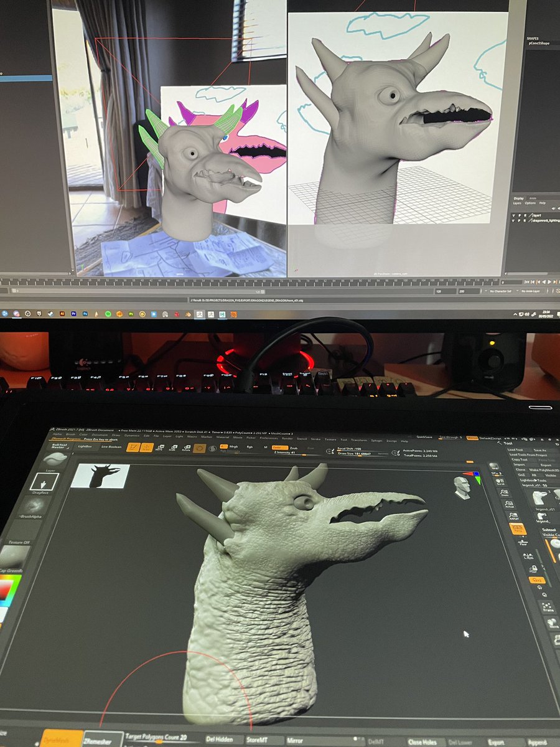560x747 pixels.
Task: Open the Zplugin menu
Action: 377,441
